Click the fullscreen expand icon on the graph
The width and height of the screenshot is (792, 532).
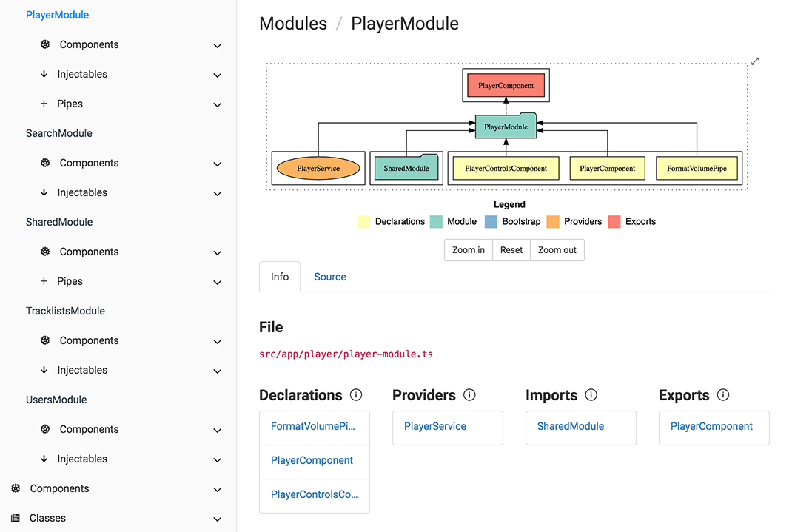755,61
